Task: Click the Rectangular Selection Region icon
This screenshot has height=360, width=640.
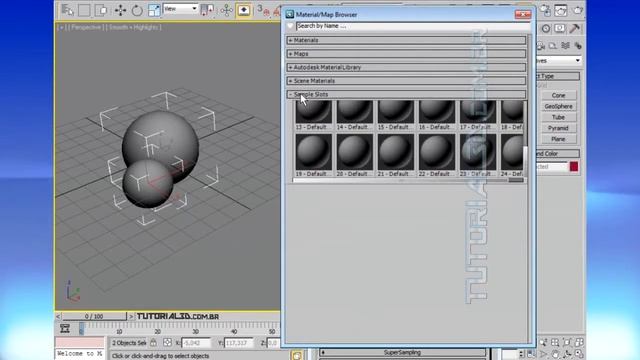Action: (x=84, y=10)
